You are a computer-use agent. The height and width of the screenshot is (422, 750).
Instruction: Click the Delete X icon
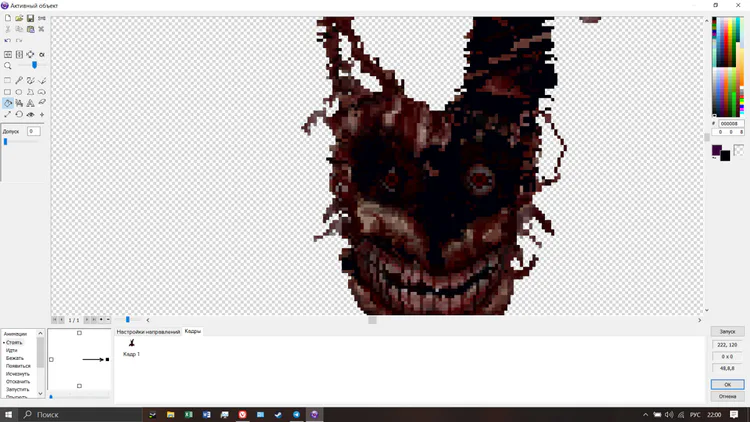42,29
